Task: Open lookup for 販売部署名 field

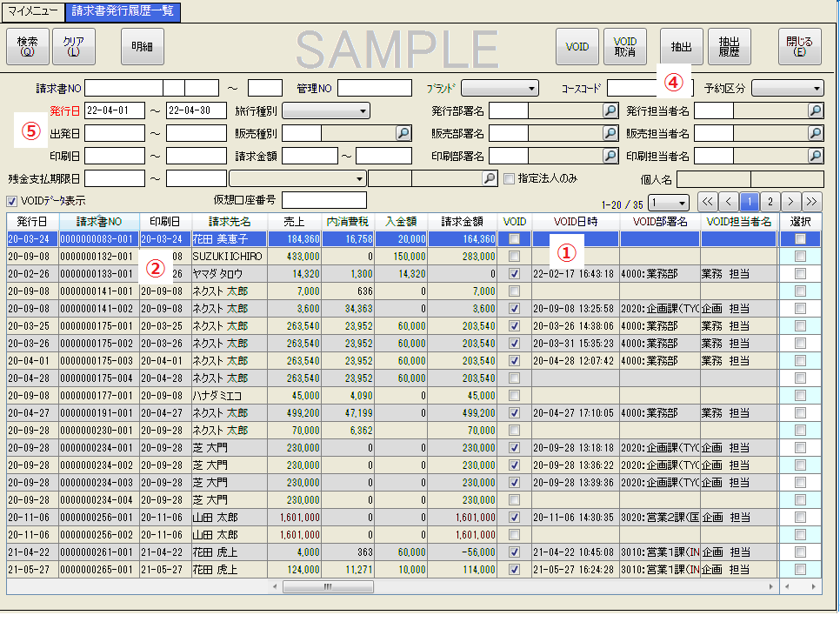Action: pyautogui.click(x=610, y=133)
